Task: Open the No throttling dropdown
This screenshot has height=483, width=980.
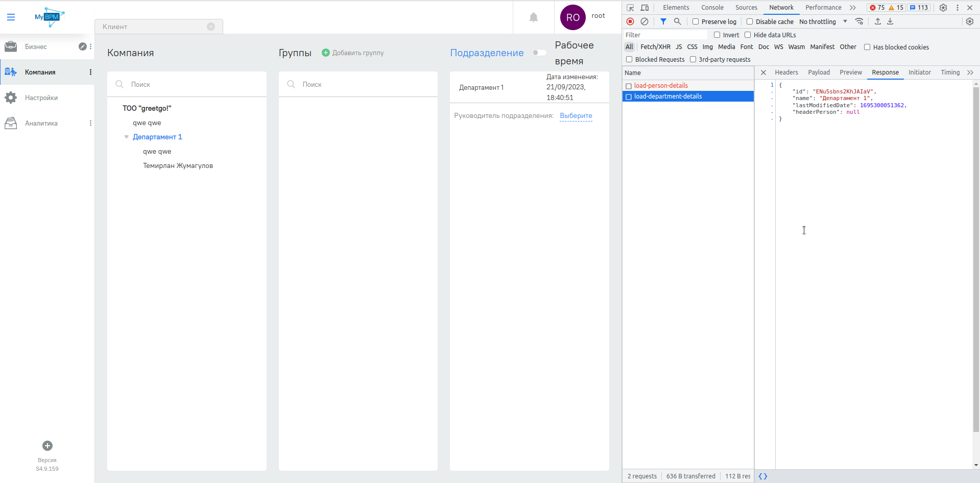Action: pyautogui.click(x=823, y=21)
